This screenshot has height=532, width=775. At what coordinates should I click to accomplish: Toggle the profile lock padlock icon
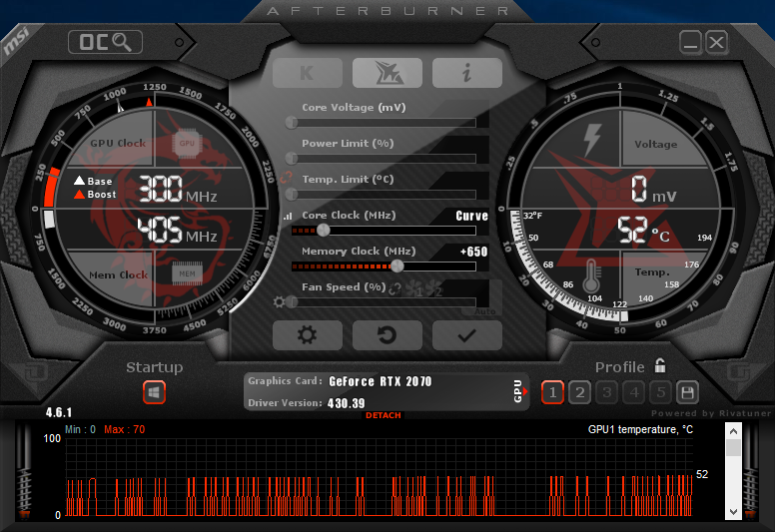point(660,366)
